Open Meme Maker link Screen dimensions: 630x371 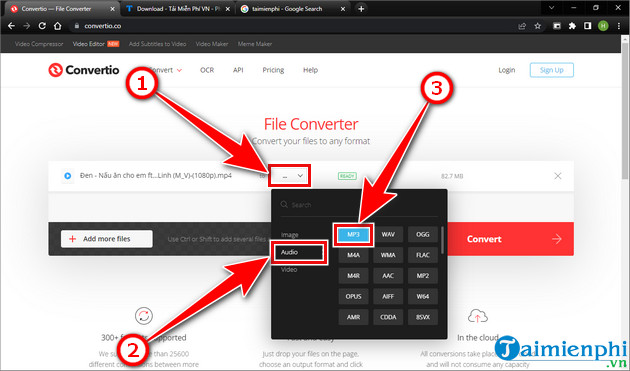255,44
